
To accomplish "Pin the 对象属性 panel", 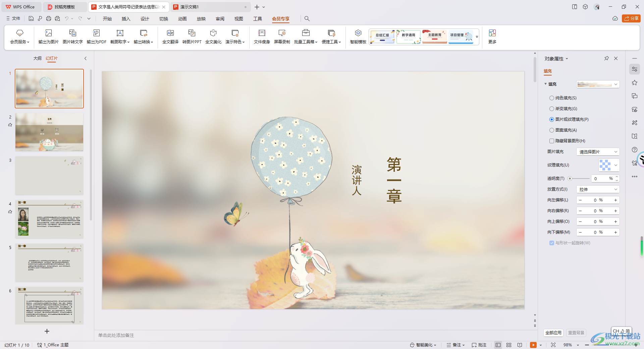I will tap(606, 58).
